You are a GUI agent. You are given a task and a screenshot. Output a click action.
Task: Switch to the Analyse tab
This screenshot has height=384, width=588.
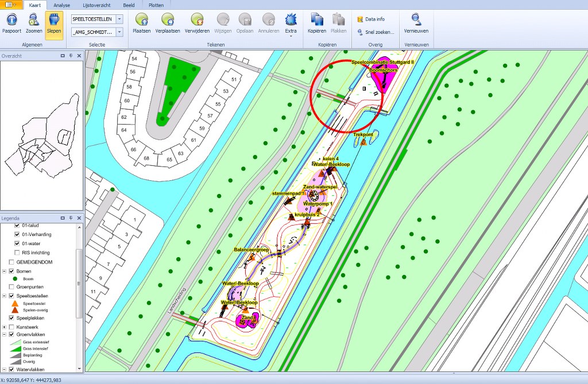61,5
